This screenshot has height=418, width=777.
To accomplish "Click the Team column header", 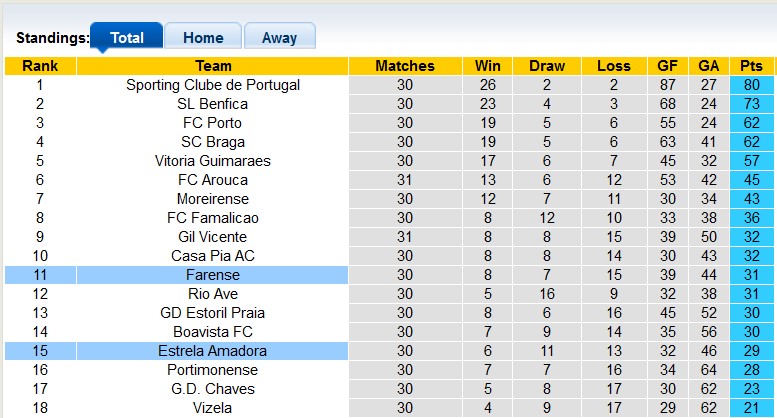I will (213, 66).
